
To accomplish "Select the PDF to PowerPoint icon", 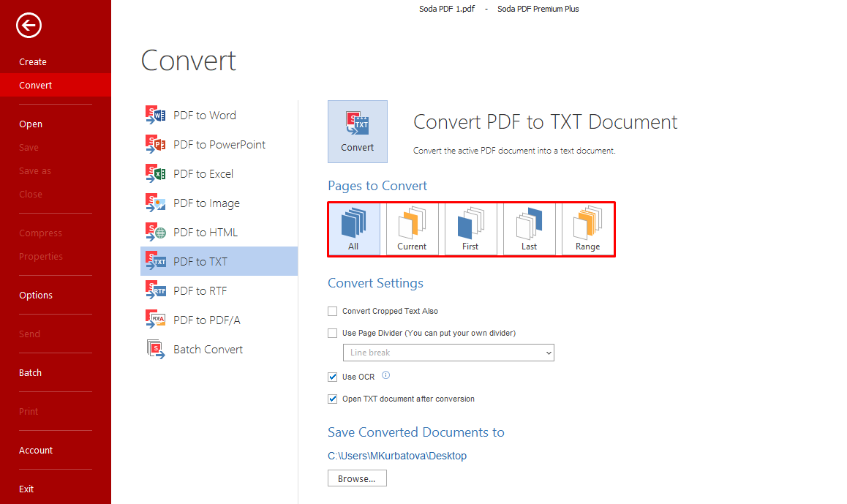I will coord(156,144).
